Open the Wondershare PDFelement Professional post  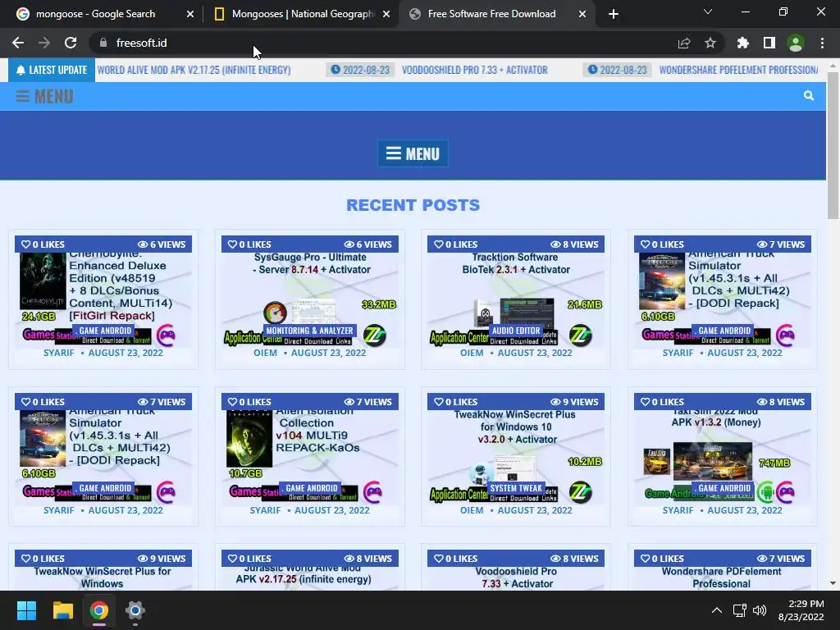click(722, 577)
